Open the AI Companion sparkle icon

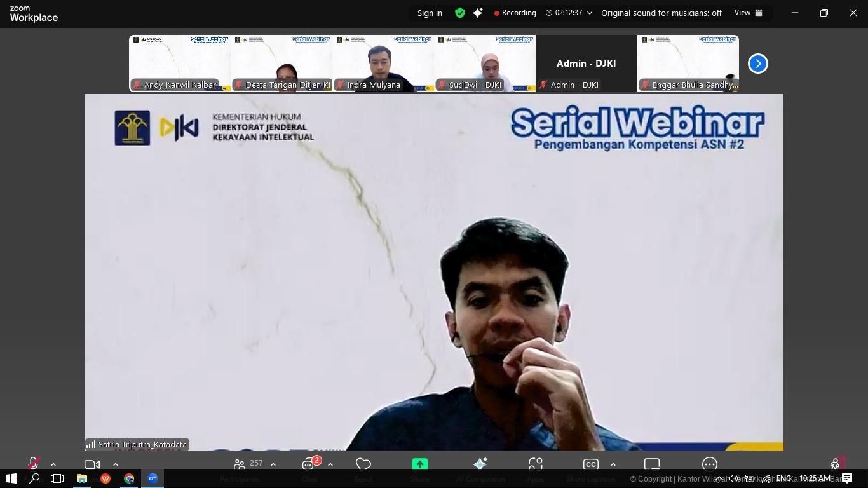[480, 464]
